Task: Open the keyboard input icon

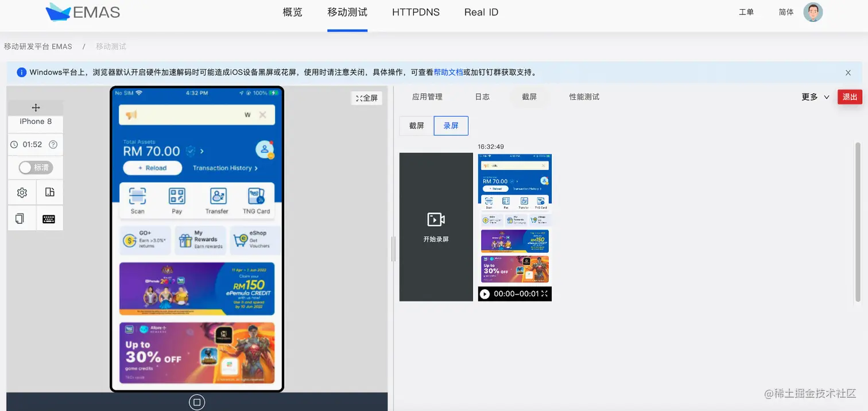Action: click(x=49, y=219)
